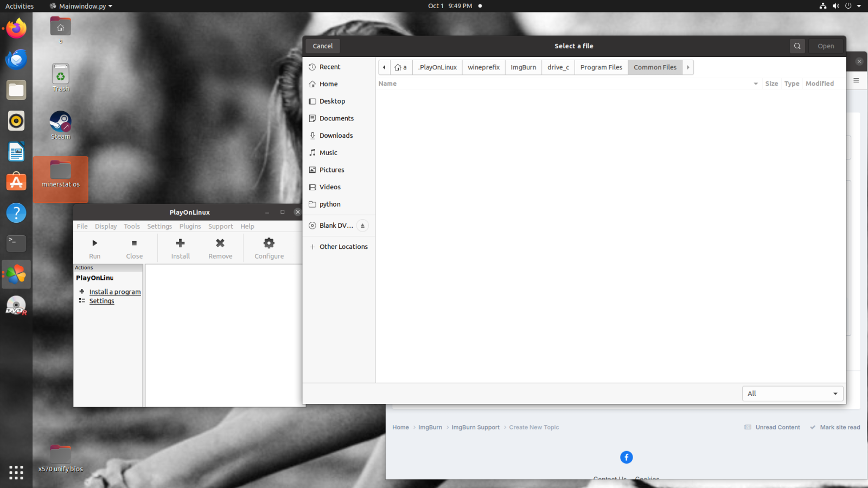This screenshot has height=488, width=868.
Task: Open the system status menu in top bar
Action: [x=840, y=6]
